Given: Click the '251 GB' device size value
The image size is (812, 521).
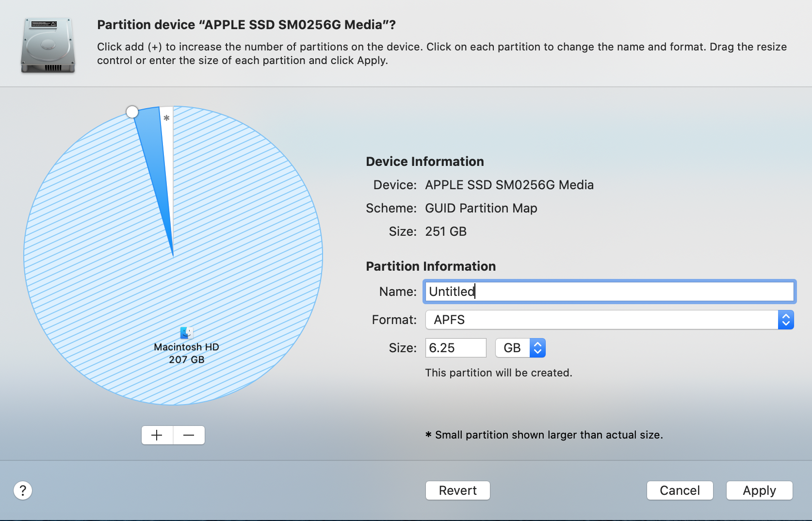Looking at the screenshot, I should pos(446,231).
